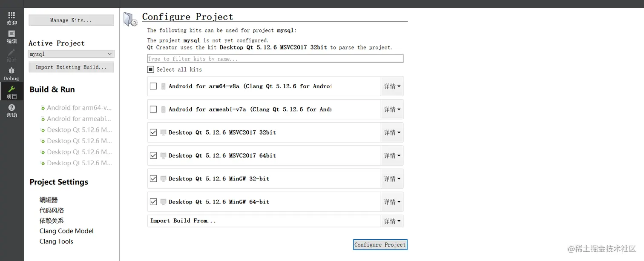Enable the Android for armeabi-v7a kit
This screenshot has width=644, height=261.
[x=153, y=109]
